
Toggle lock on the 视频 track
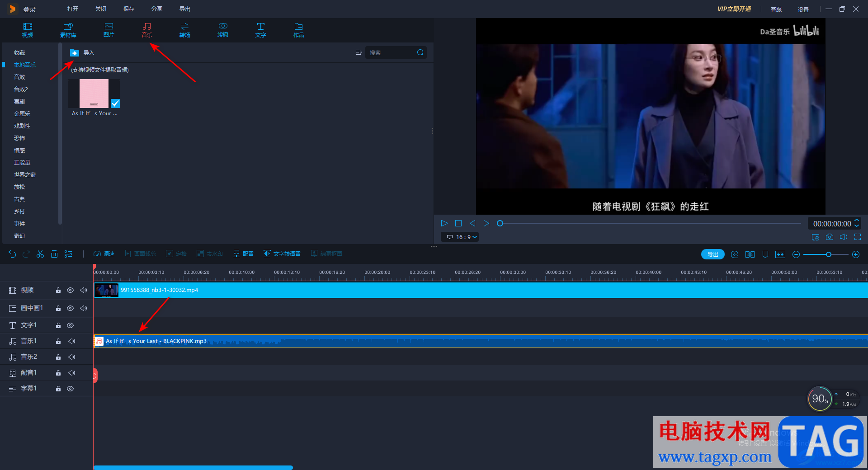[58, 290]
